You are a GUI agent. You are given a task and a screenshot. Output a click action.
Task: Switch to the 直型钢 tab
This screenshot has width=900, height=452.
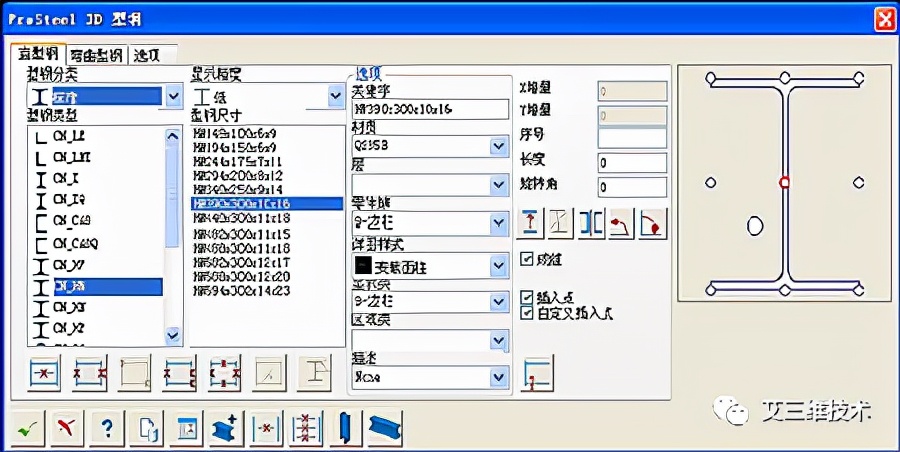click(38, 55)
